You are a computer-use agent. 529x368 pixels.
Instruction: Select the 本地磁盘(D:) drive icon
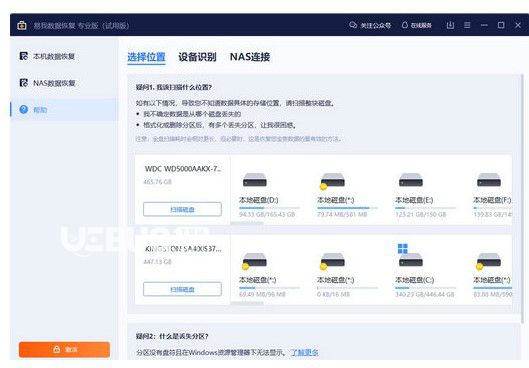pos(255,180)
